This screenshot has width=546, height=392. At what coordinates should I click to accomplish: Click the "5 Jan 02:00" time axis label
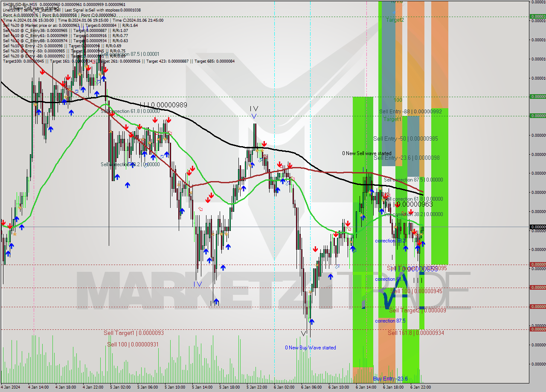[x=119, y=387]
